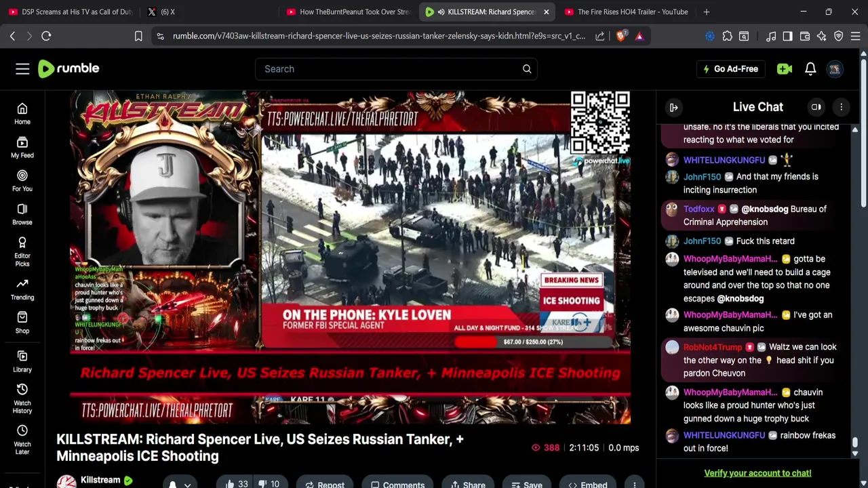Open Brave Rewards triangle icon

[x=639, y=36]
